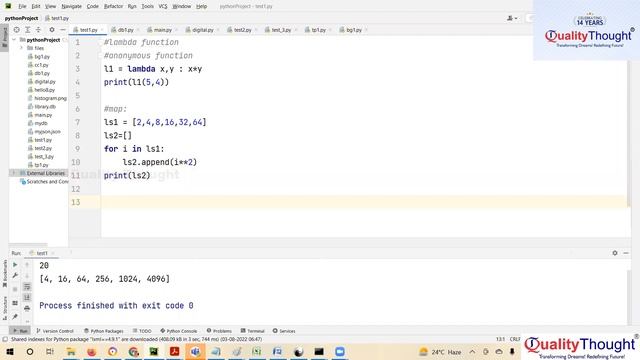This screenshot has height=360, width=640.
Task: Click the 13:1 cursor position in status bar
Action: (500, 339)
